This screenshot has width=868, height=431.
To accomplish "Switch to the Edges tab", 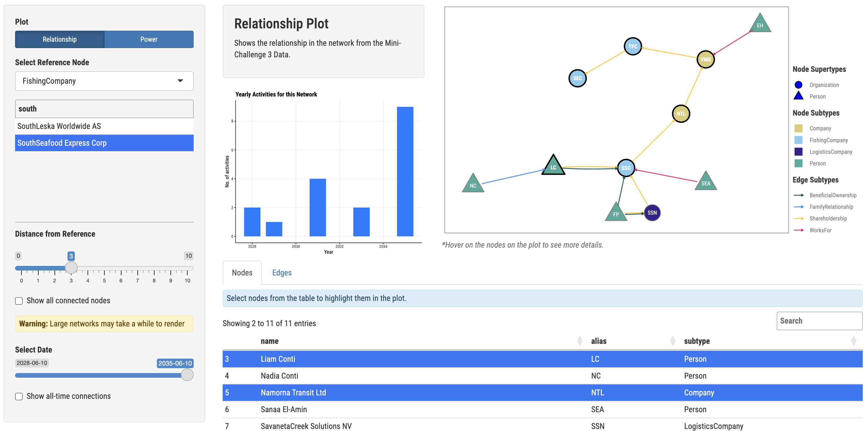I will click(x=282, y=273).
